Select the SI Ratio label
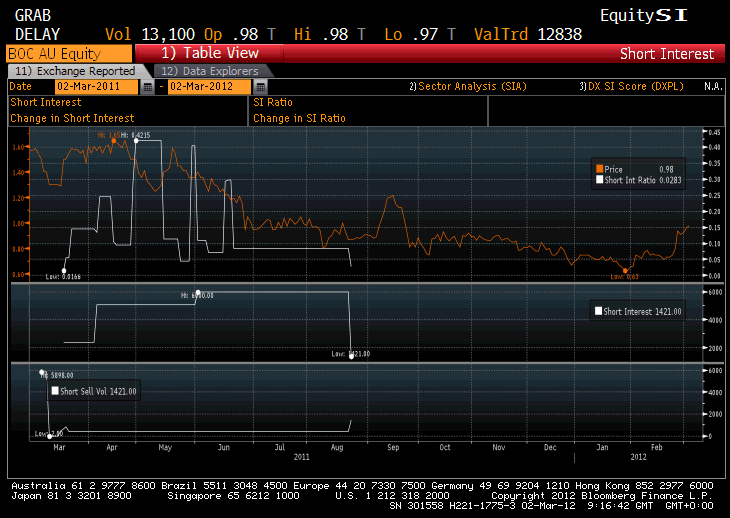 pyautogui.click(x=273, y=102)
